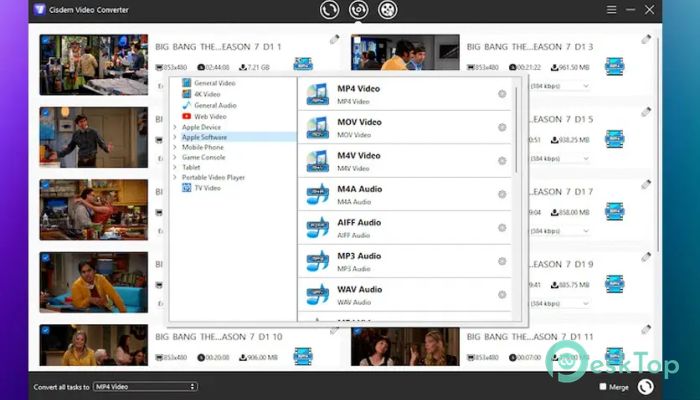
Task: Click the format list scrollbar
Action: point(517,129)
